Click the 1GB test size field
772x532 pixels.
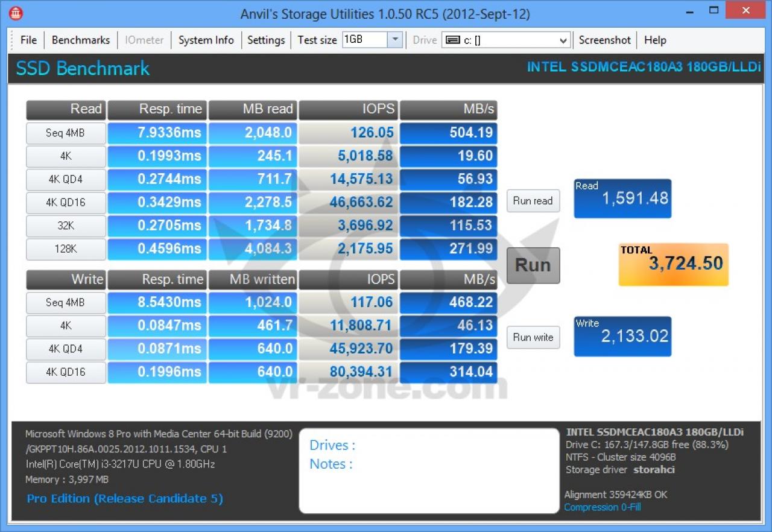365,40
